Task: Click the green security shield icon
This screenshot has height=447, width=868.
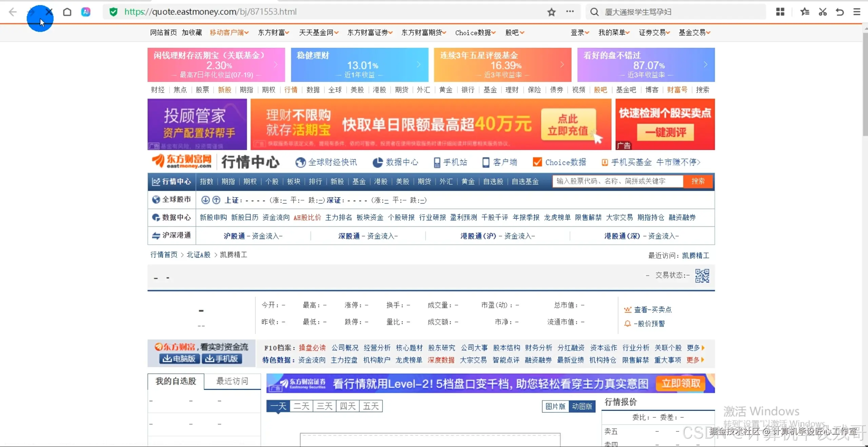Action: pos(113,12)
